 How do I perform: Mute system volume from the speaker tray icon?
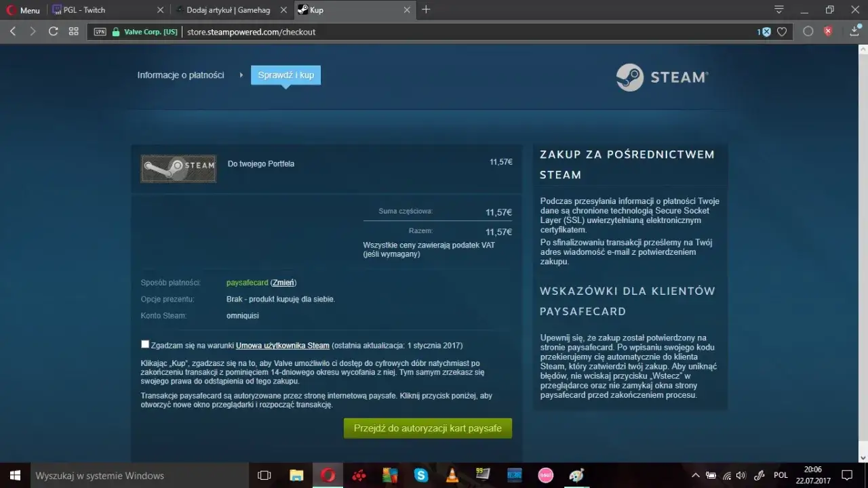coord(741,475)
